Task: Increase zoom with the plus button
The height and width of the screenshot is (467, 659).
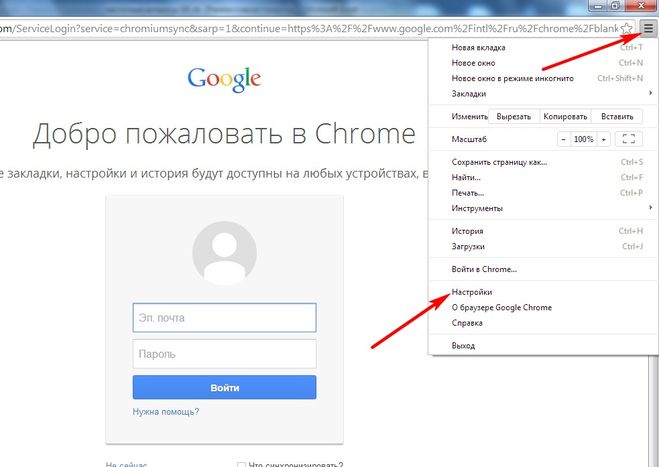Action: coord(604,139)
